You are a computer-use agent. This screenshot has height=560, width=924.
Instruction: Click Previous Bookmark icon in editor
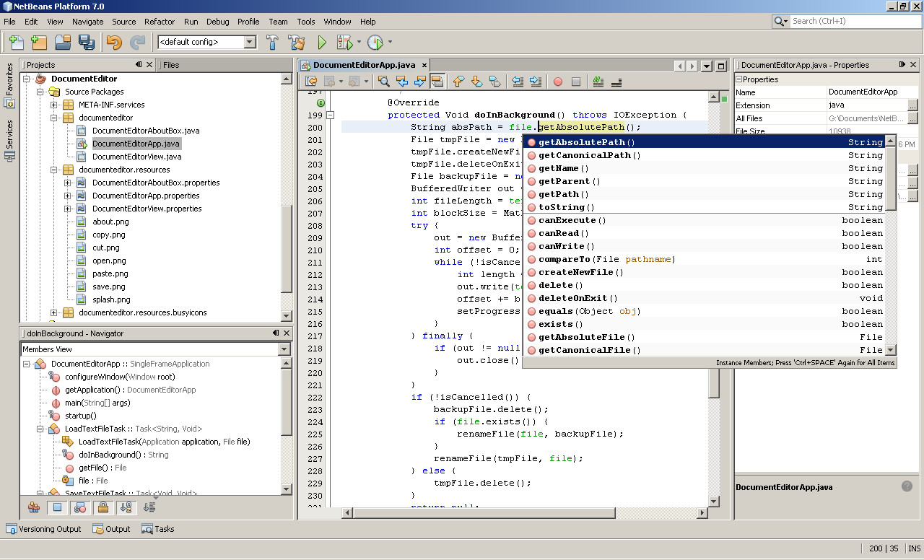[x=458, y=82]
